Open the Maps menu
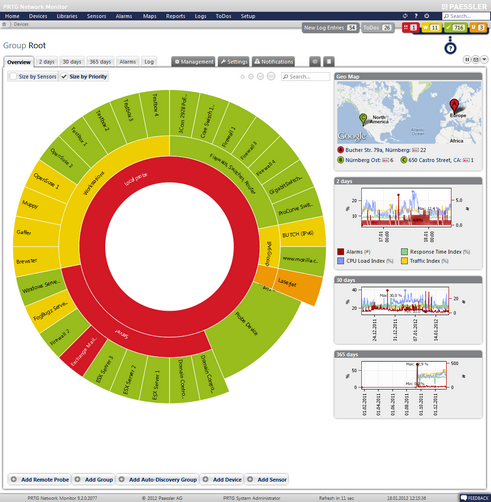The height and width of the screenshot is (502, 491). click(150, 16)
